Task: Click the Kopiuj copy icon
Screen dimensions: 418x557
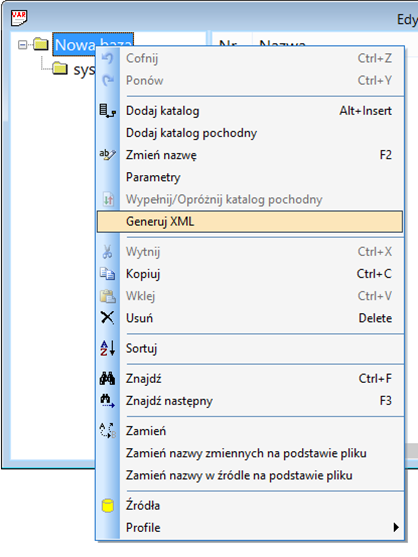Action: click(108, 274)
